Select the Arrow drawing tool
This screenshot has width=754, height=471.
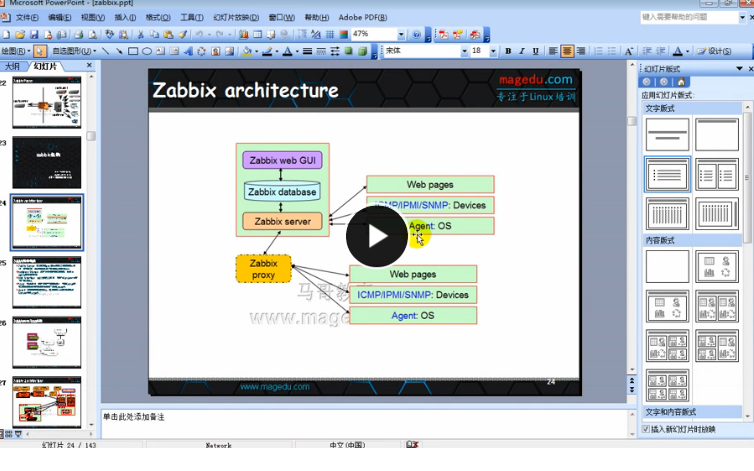point(119,51)
